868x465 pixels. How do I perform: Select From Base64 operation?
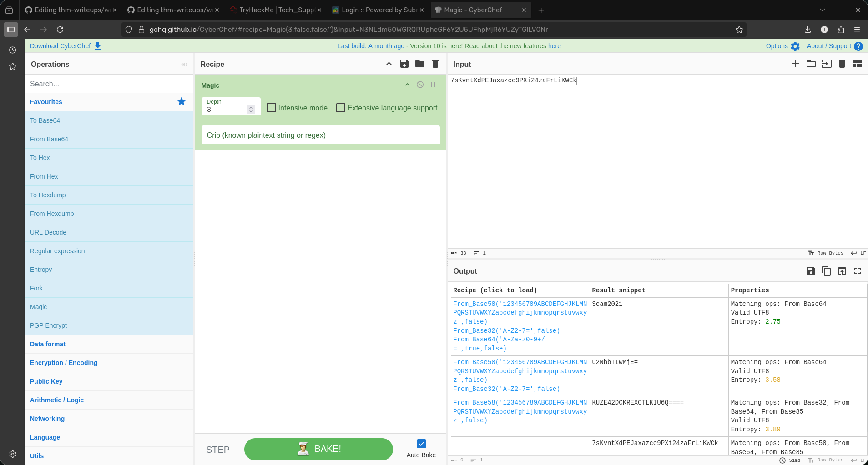pos(109,139)
